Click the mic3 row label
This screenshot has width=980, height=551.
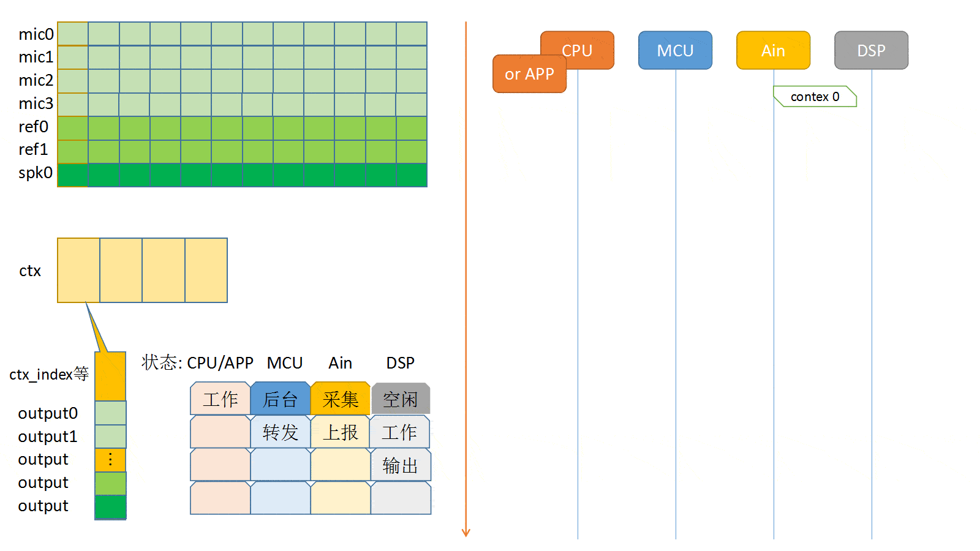click(x=36, y=103)
